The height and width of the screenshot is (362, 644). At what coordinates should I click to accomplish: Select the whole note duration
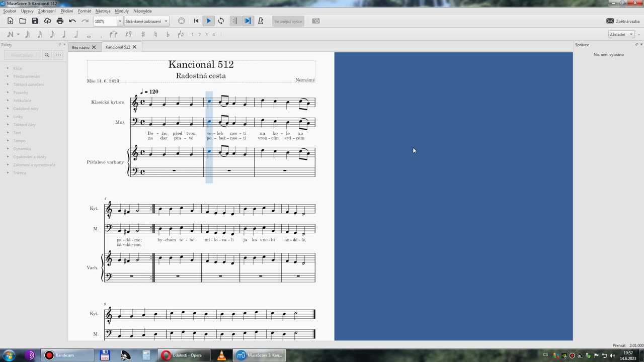click(89, 36)
